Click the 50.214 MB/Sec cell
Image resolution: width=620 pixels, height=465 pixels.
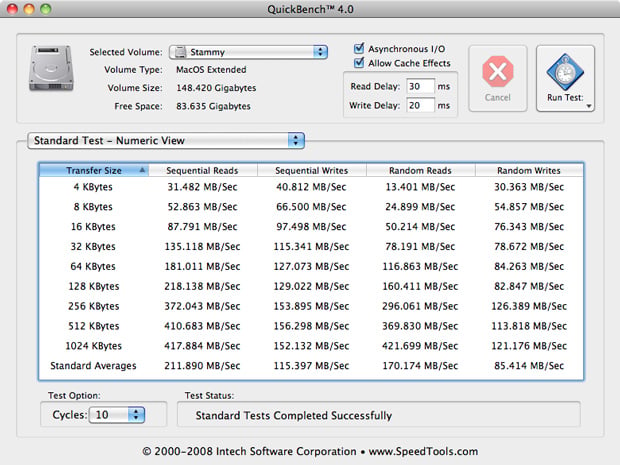point(420,227)
